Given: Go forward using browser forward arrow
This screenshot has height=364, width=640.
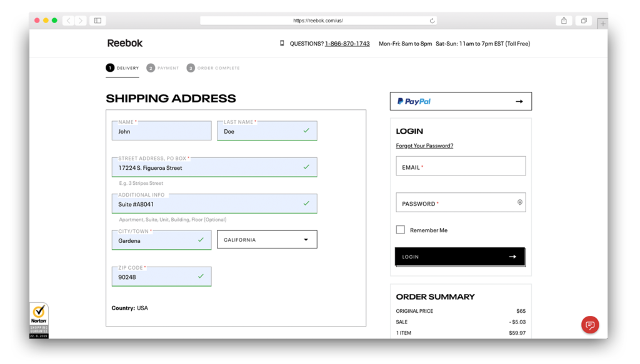Looking at the screenshot, I should [81, 21].
